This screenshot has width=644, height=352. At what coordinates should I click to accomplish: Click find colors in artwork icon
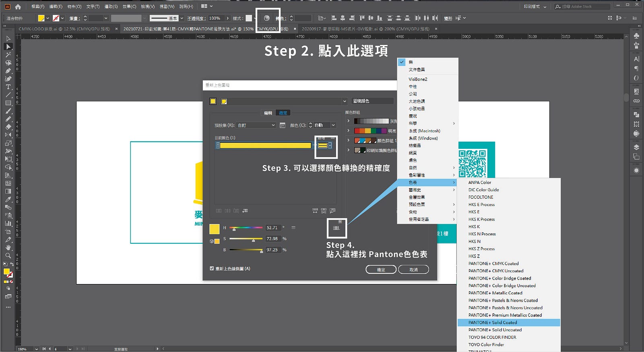(332, 210)
